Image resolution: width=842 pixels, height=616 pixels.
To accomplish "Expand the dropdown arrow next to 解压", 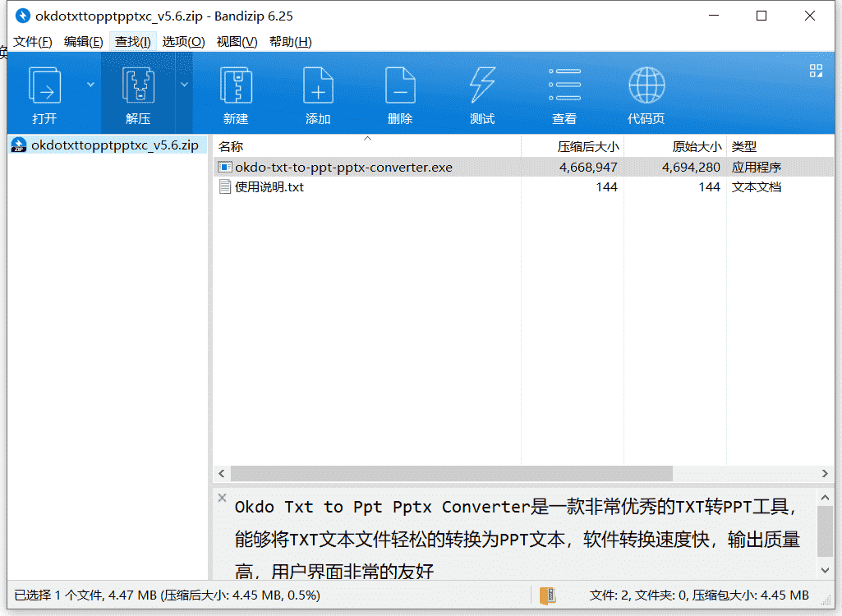I will tap(184, 85).
